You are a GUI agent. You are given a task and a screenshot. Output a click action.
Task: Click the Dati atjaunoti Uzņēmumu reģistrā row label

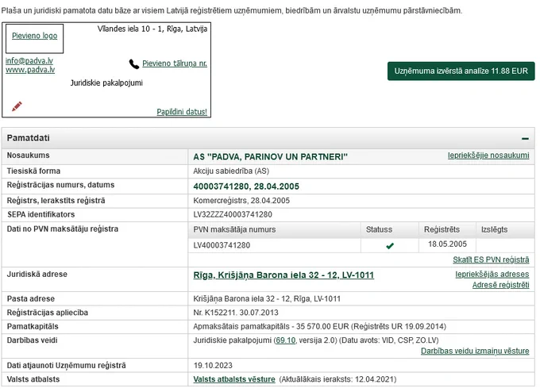(x=66, y=366)
